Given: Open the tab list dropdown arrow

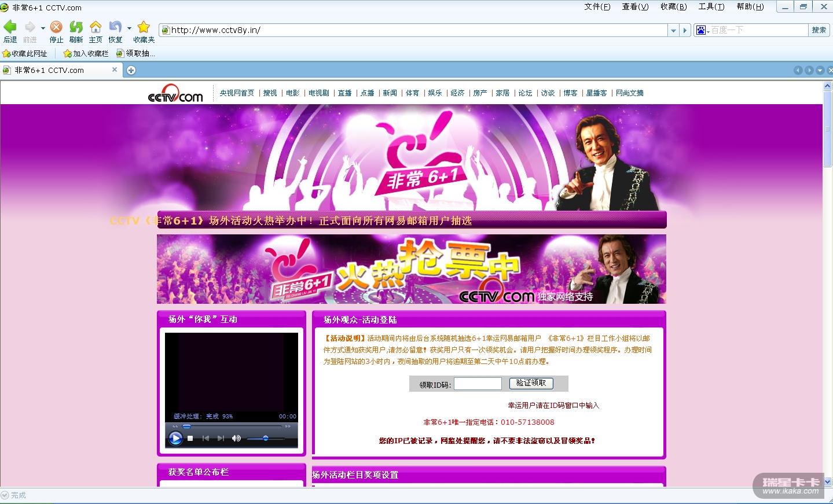Looking at the screenshot, I should click(820, 71).
